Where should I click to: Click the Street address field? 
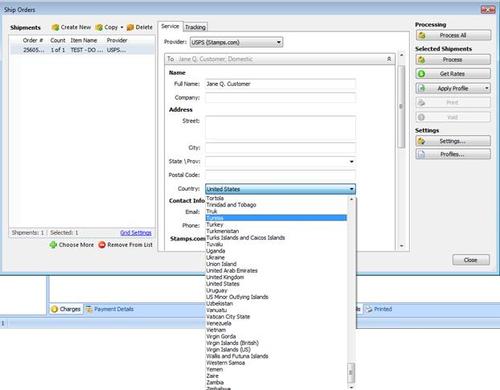pyautogui.click(x=280, y=127)
